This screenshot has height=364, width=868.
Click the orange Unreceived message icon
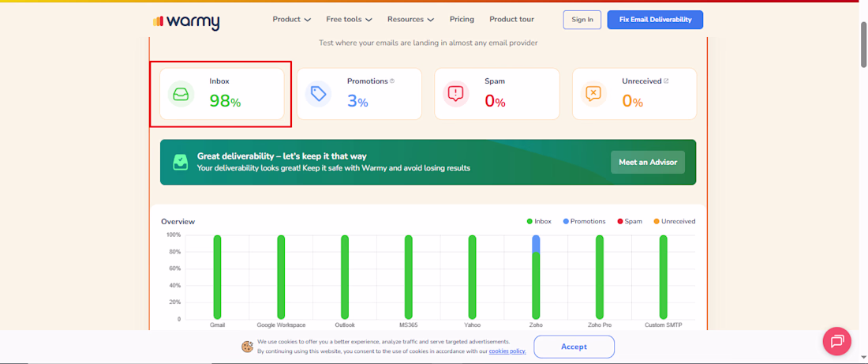click(593, 94)
